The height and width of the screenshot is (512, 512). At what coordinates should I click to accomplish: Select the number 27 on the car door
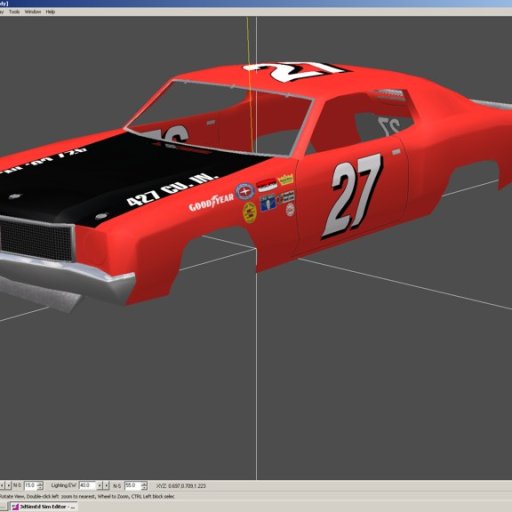[352, 196]
